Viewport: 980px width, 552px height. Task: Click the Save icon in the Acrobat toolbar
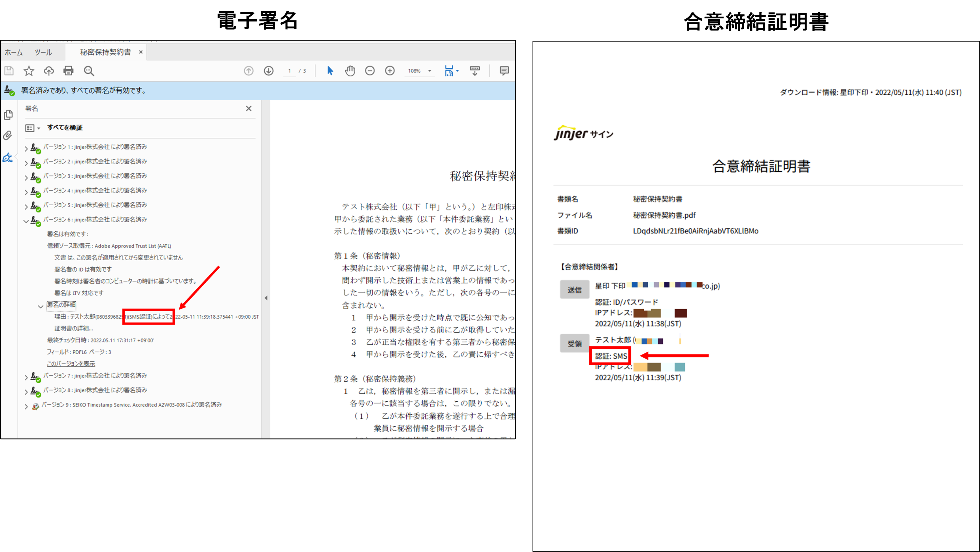(x=9, y=71)
